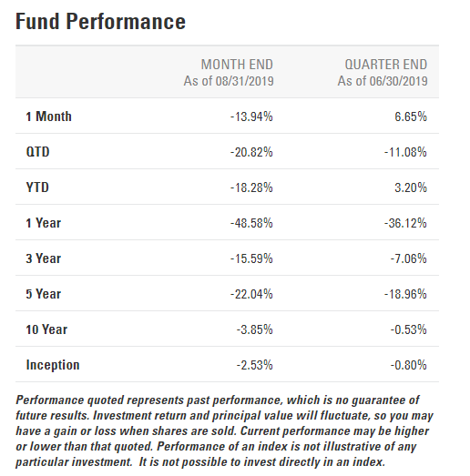Screen dimensions: 470x476
Task: Click the 6.65% quarter end value
Action: [x=411, y=116]
